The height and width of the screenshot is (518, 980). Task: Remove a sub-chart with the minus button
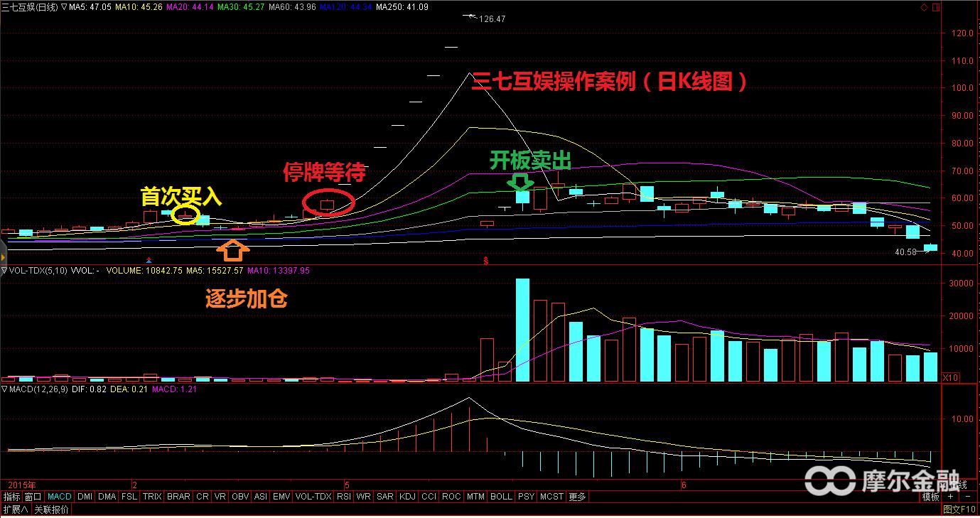968,497
